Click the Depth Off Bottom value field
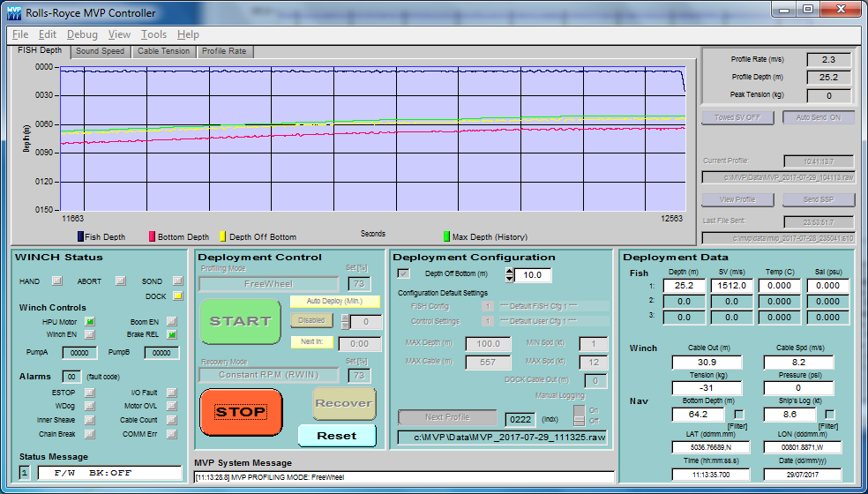This screenshot has width=868, height=494. pos(533,275)
